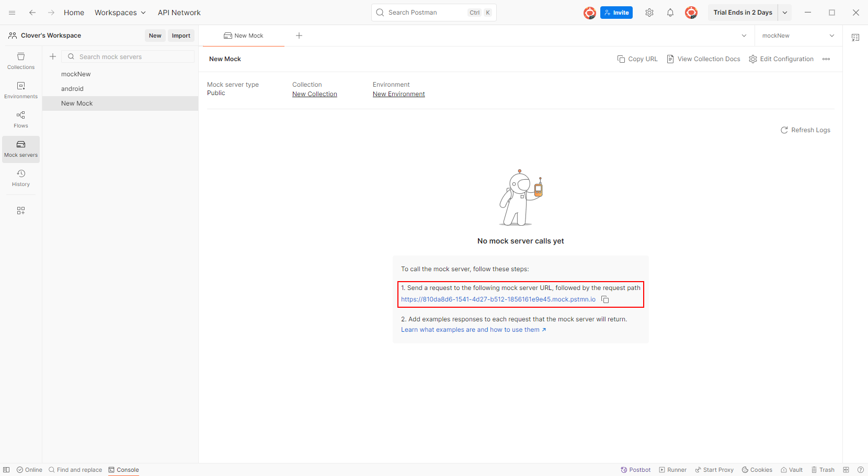
Task: Click Clover's Workspace name
Action: 51,36
